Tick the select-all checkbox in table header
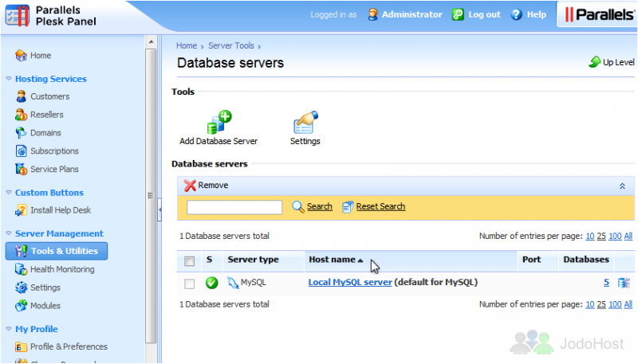 click(189, 260)
